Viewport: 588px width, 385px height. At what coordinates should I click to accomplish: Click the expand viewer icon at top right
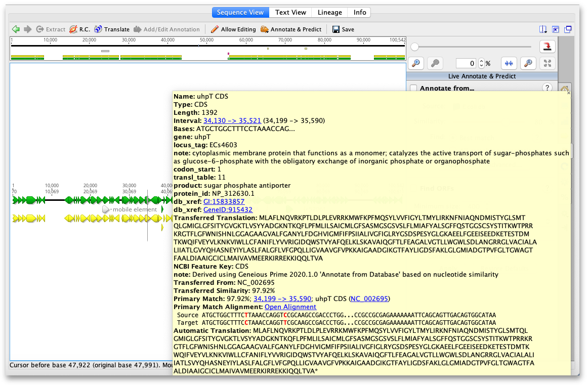(556, 29)
